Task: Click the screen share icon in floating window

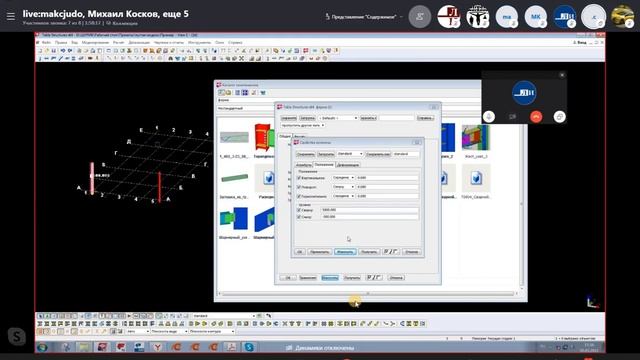Action: pos(560,117)
